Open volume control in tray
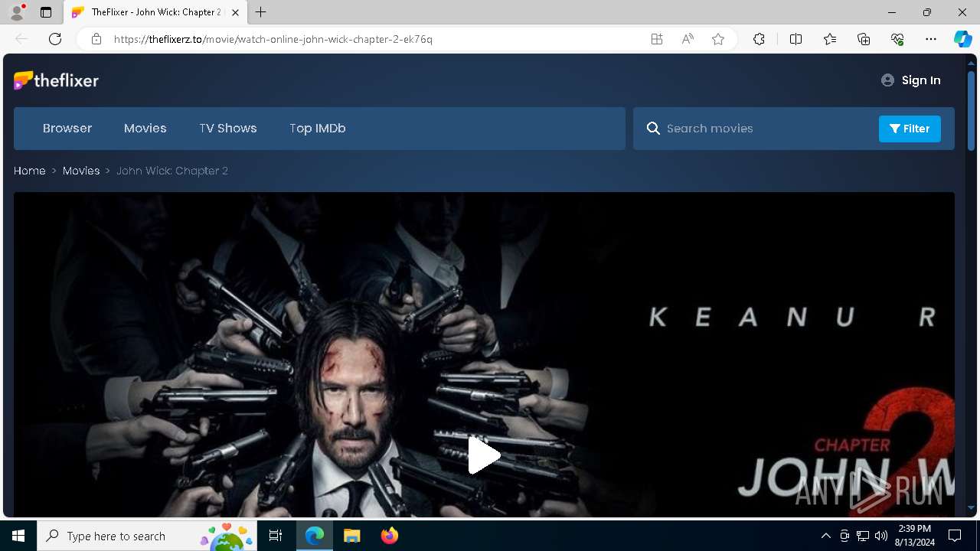This screenshot has width=980, height=551. pos(881,536)
